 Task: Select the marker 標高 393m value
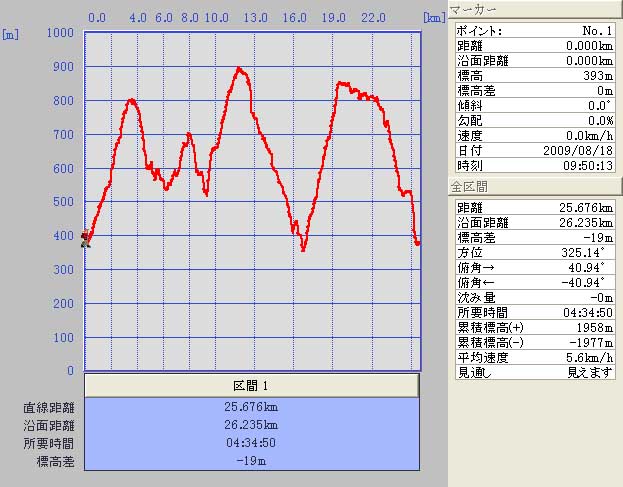click(x=598, y=75)
